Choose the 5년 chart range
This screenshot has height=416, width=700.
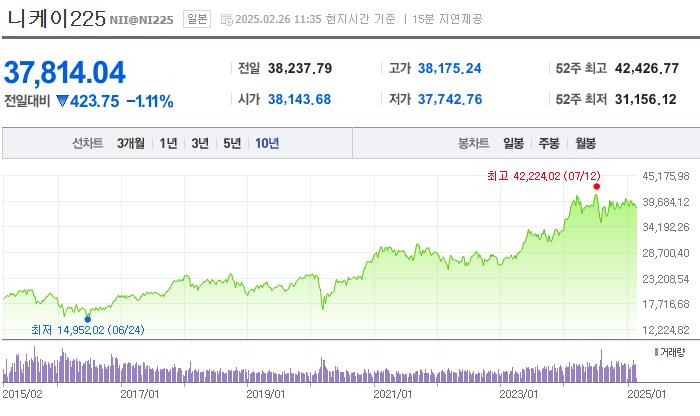click(x=232, y=143)
